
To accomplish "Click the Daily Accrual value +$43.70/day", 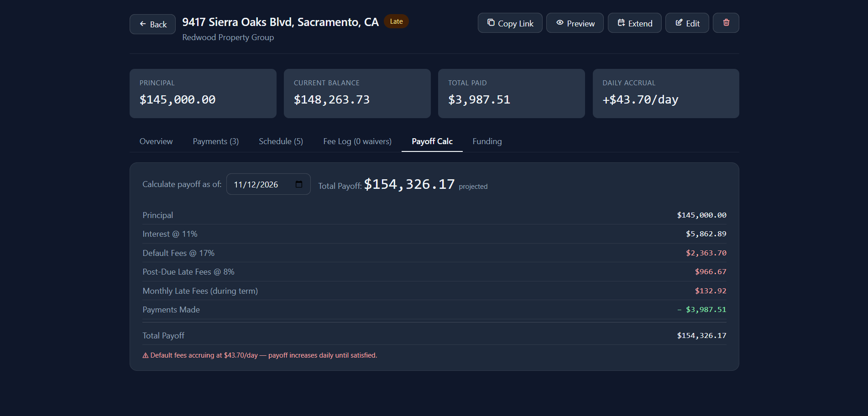I will (x=640, y=99).
